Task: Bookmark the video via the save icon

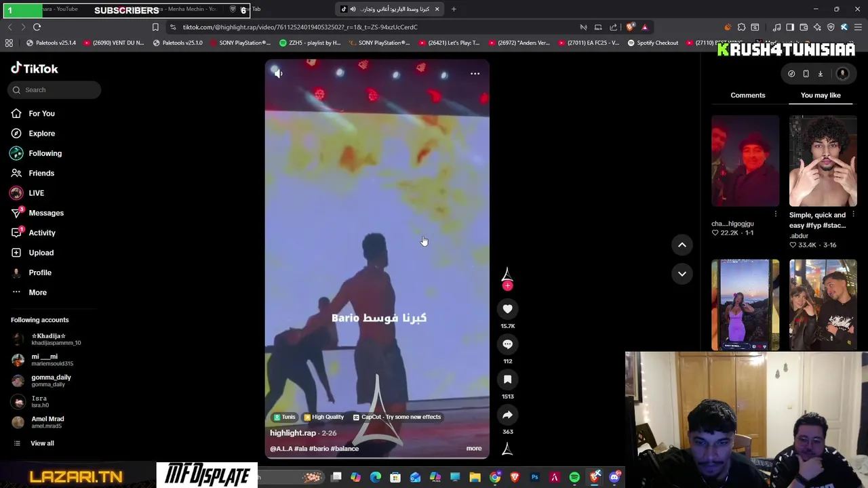Action: (x=507, y=380)
